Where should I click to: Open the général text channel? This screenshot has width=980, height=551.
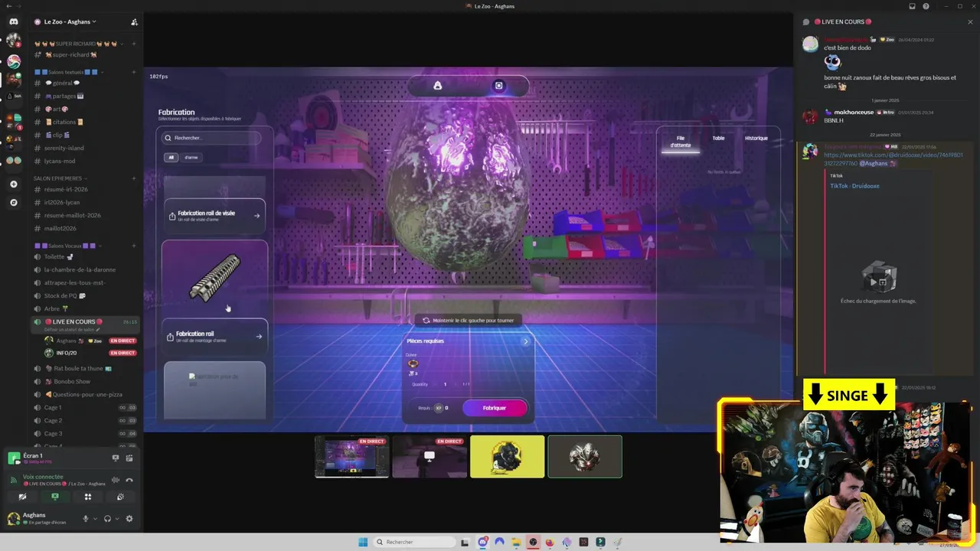pyautogui.click(x=85, y=83)
